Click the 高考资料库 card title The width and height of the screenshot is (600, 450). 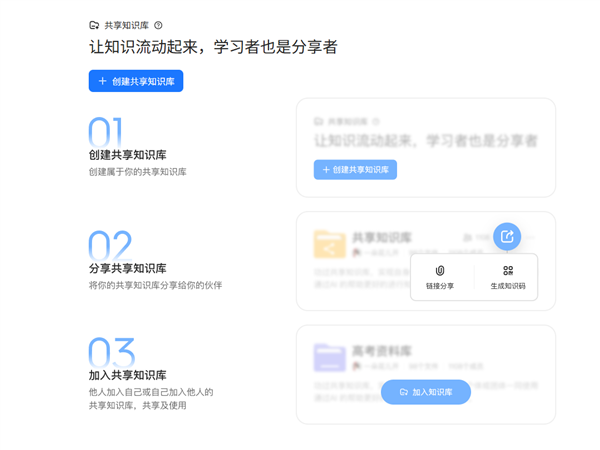coord(380,351)
